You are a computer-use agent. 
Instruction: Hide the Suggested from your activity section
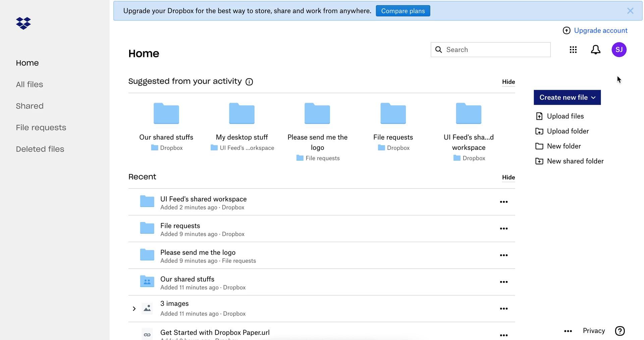click(x=508, y=82)
